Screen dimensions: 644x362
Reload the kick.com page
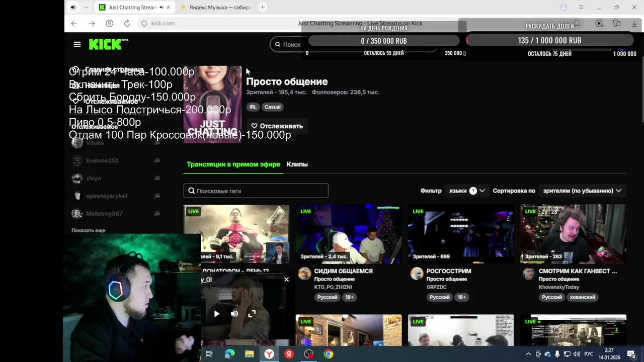(x=127, y=23)
